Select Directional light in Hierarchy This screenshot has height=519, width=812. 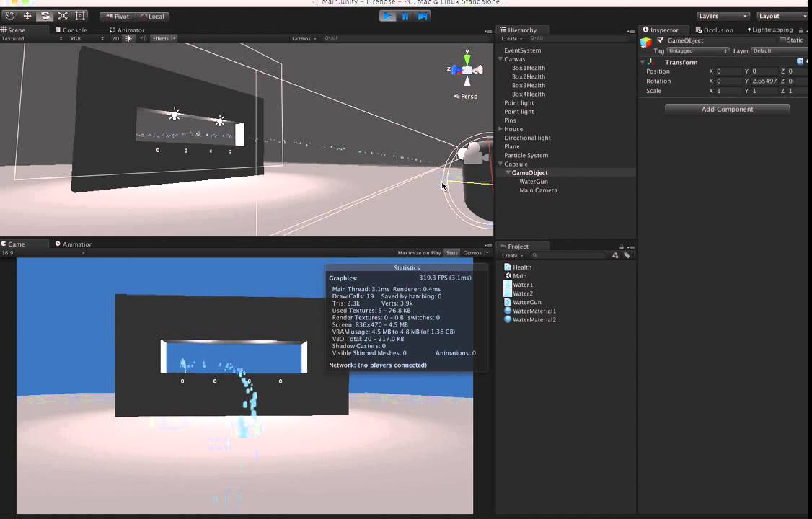[x=527, y=138]
